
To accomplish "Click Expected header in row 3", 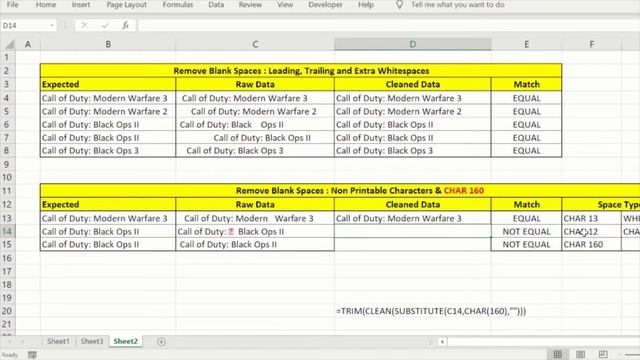I will (x=108, y=84).
